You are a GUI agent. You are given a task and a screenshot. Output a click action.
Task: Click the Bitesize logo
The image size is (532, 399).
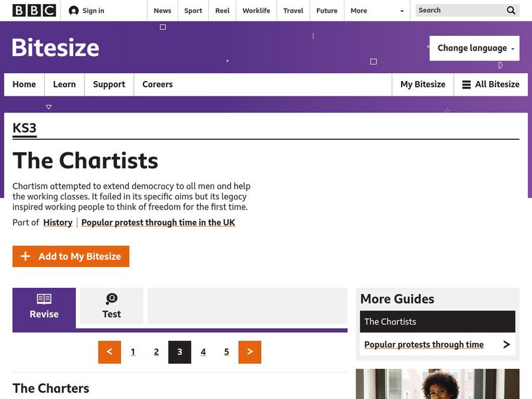[x=56, y=48]
